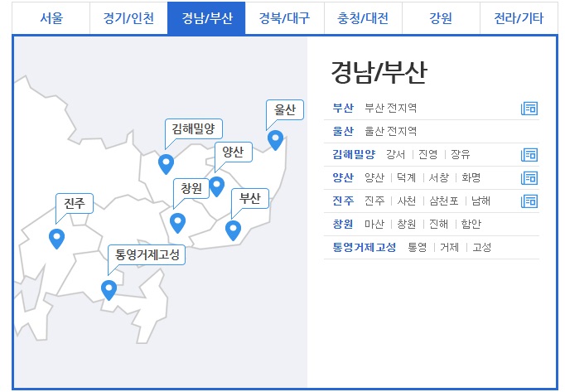565x392 pixels.
Task: Click the 울산 map label bubble
Action: 285,109
